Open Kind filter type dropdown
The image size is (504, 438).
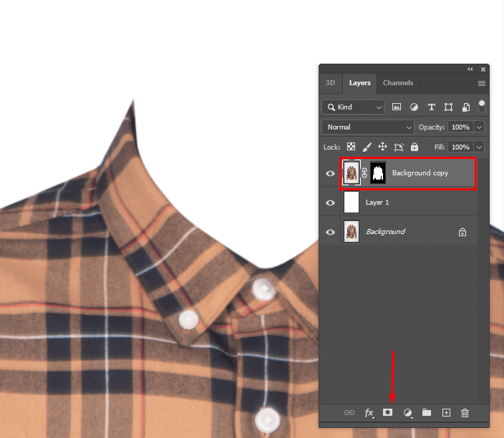353,107
